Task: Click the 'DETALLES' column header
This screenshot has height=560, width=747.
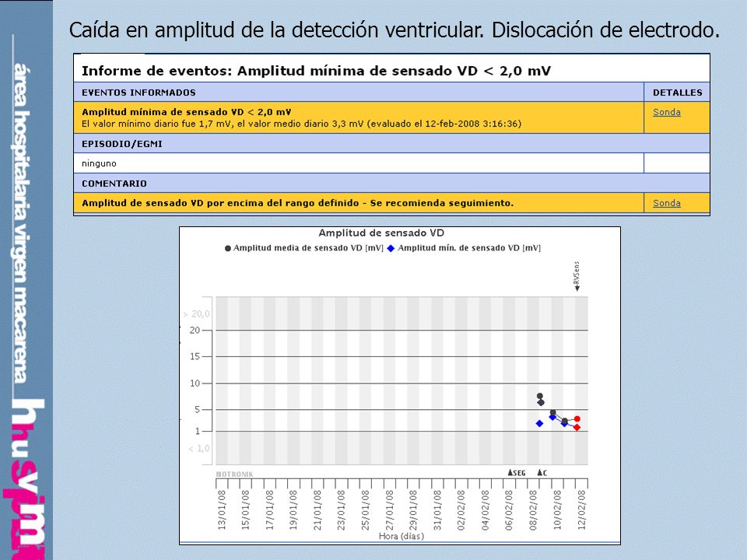Action: 678,93
